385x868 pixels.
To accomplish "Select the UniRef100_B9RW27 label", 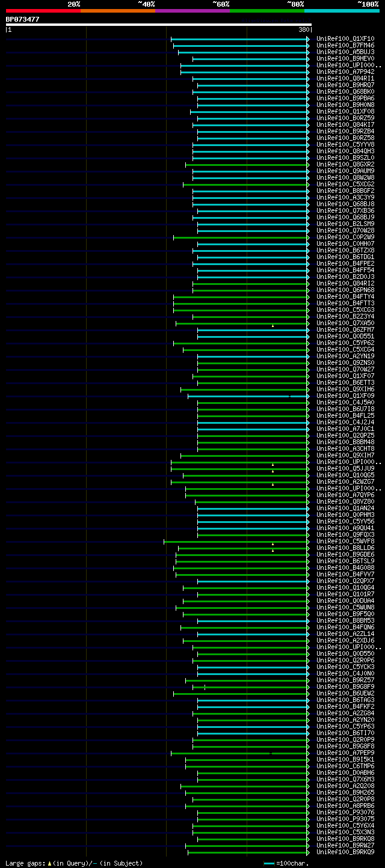I will [x=345, y=846].
